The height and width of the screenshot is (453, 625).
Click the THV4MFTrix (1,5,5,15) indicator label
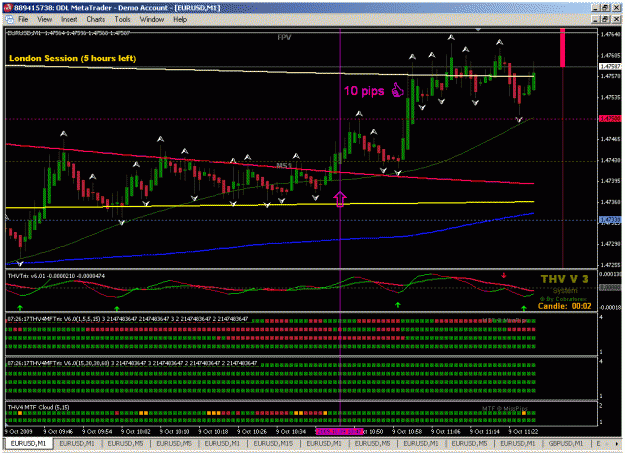[128, 319]
